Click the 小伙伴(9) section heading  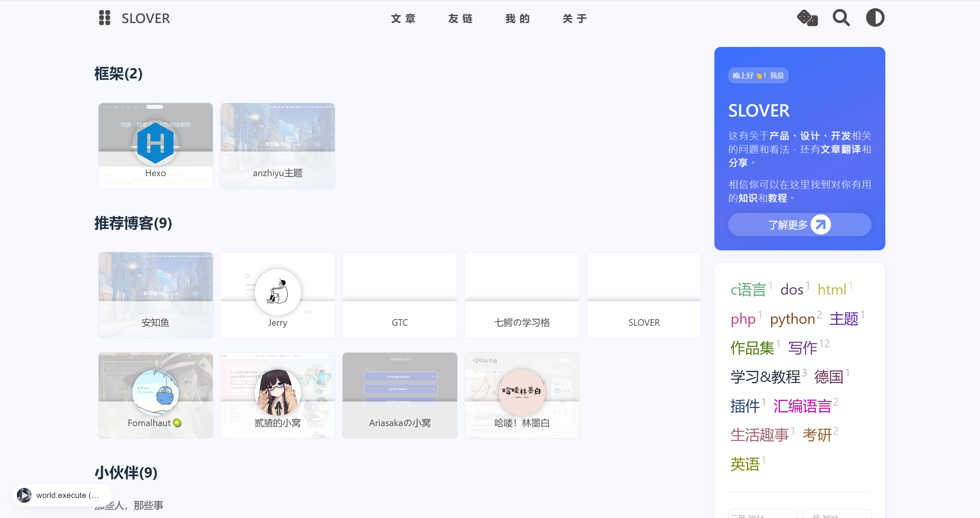click(126, 472)
